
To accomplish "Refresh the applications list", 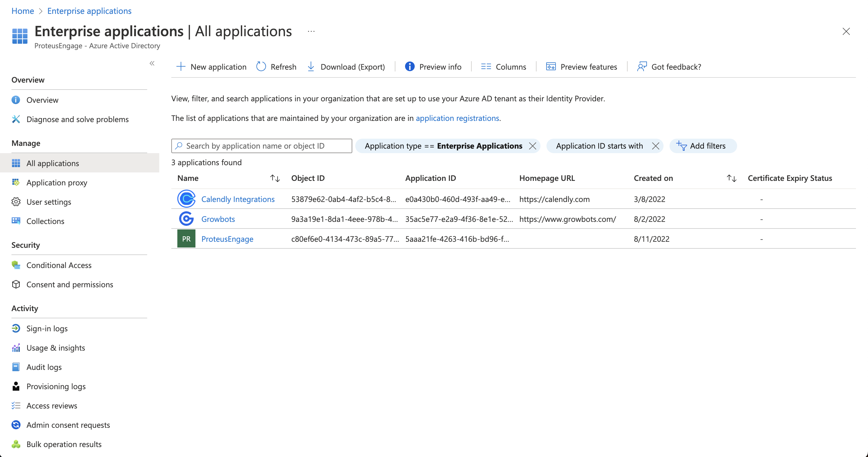I will pyautogui.click(x=276, y=67).
